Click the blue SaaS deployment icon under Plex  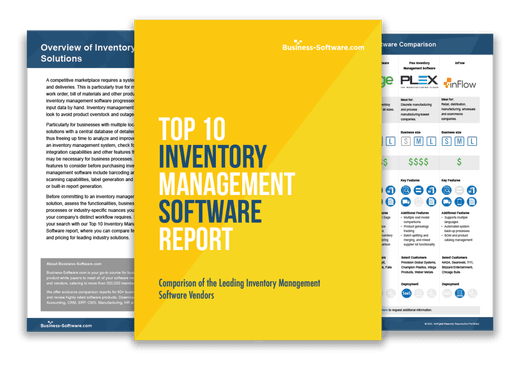(x=406, y=293)
